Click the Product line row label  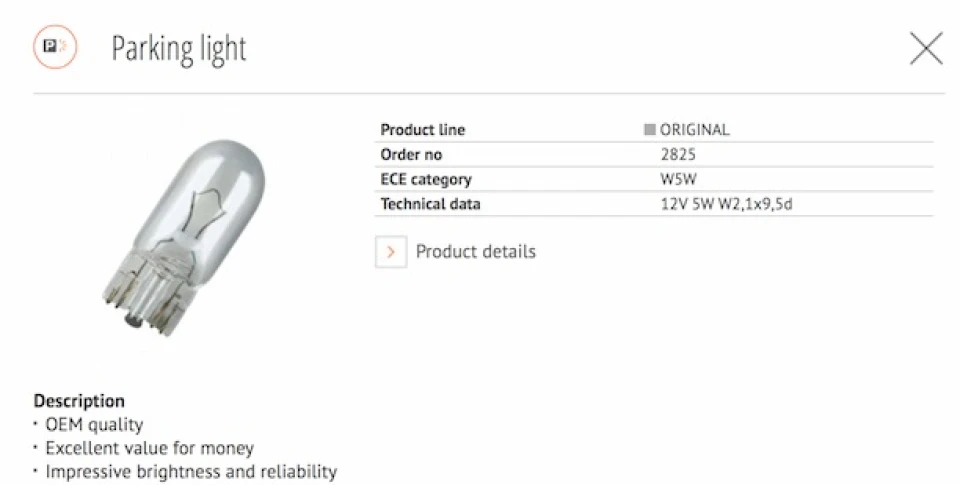click(422, 130)
